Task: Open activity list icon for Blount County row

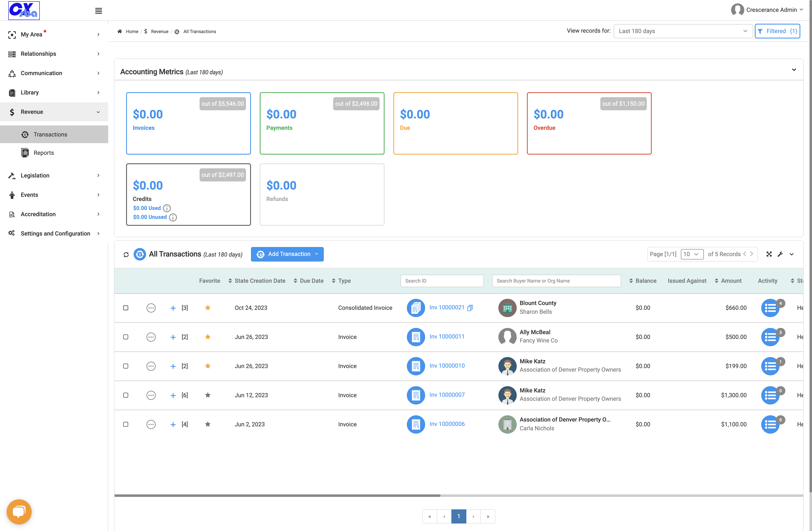Action: (x=770, y=308)
